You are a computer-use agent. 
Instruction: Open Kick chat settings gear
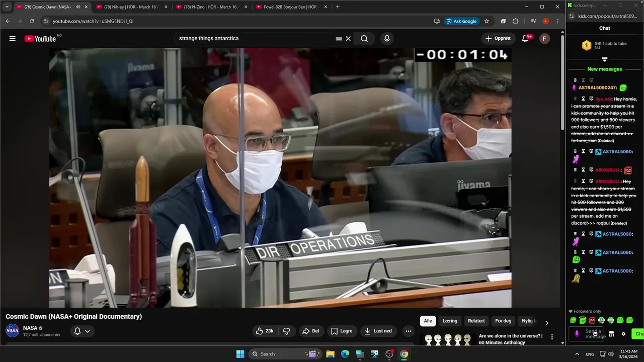[x=623, y=334]
